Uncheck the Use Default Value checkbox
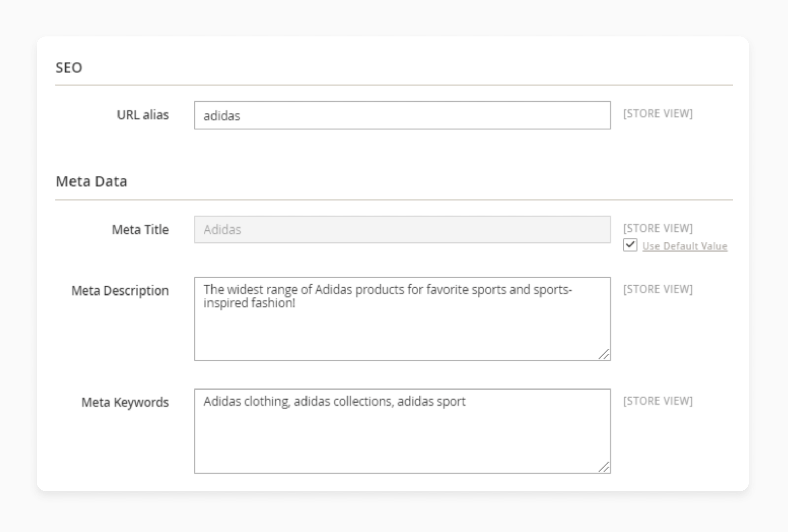 [x=630, y=245]
